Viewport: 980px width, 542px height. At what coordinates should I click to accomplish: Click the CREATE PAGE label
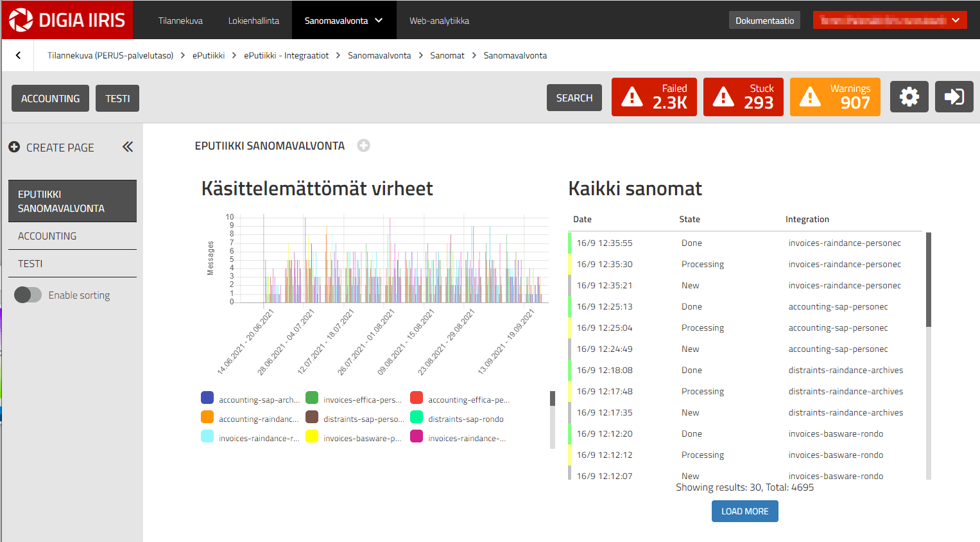tap(60, 148)
